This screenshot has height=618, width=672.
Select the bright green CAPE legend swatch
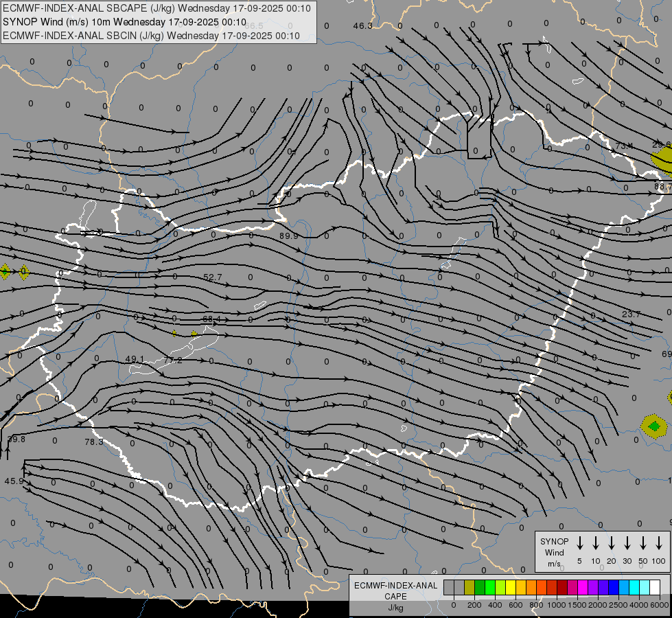pyautogui.click(x=490, y=587)
